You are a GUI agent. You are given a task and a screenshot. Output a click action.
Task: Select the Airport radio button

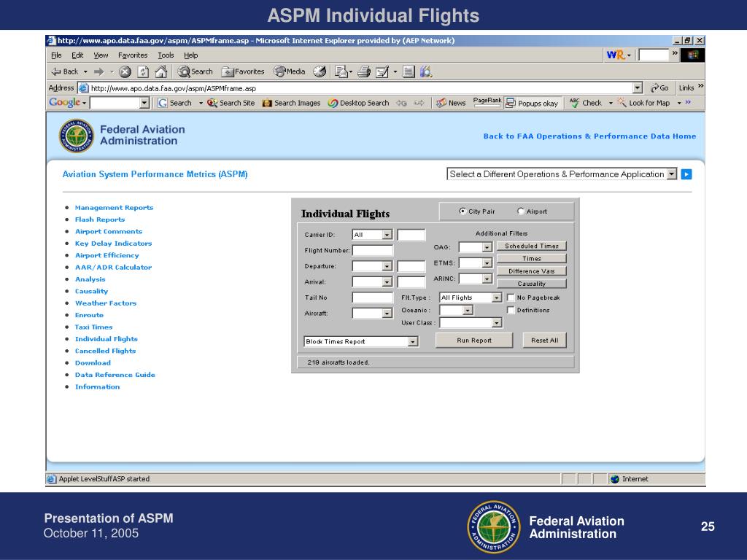520,211
